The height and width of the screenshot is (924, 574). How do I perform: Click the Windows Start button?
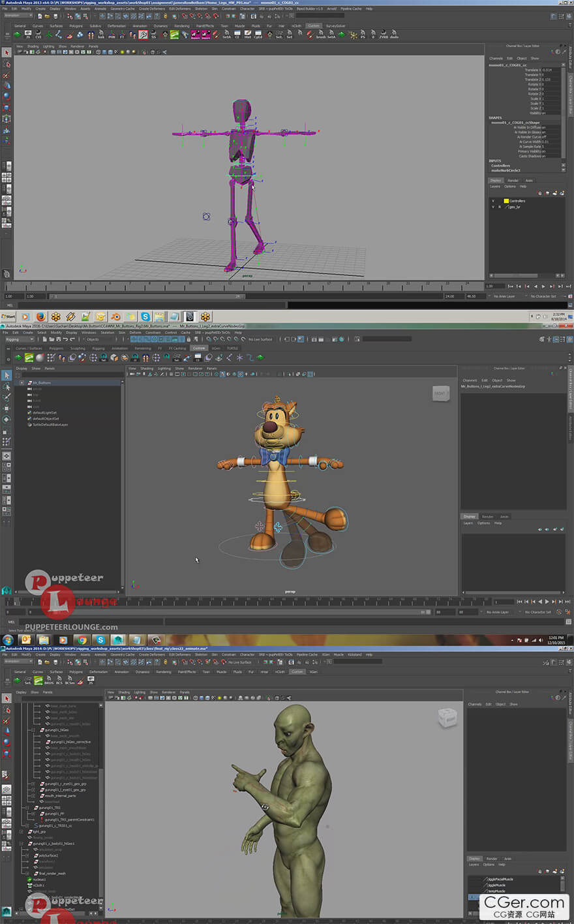coord(9,316)
